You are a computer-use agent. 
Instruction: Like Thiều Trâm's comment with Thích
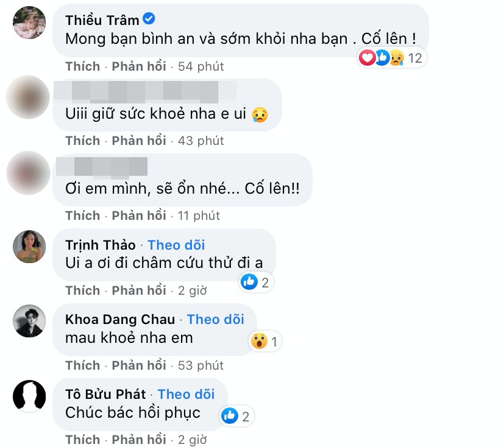(82, 66)
